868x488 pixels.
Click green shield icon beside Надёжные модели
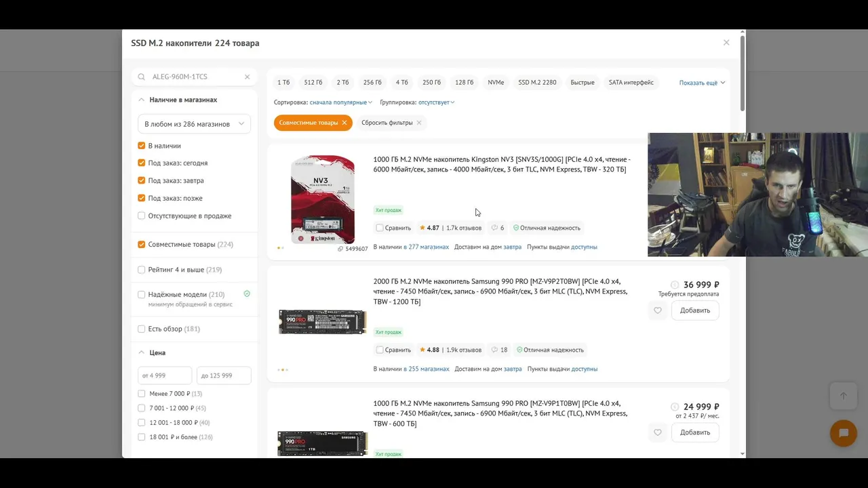[x=247, y=294]
